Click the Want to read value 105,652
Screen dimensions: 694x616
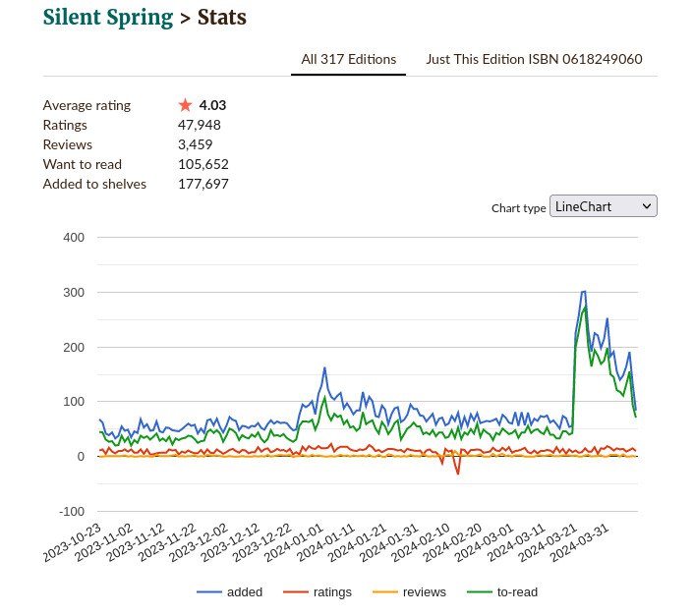[x=203, y=164]
